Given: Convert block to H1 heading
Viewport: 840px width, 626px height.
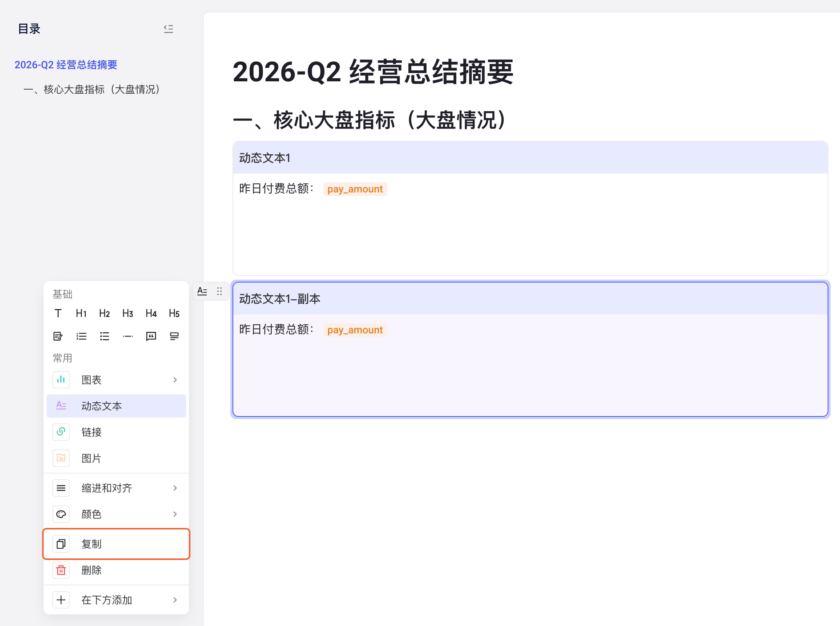Looking at the screenshot, I should tap(81, 313).
